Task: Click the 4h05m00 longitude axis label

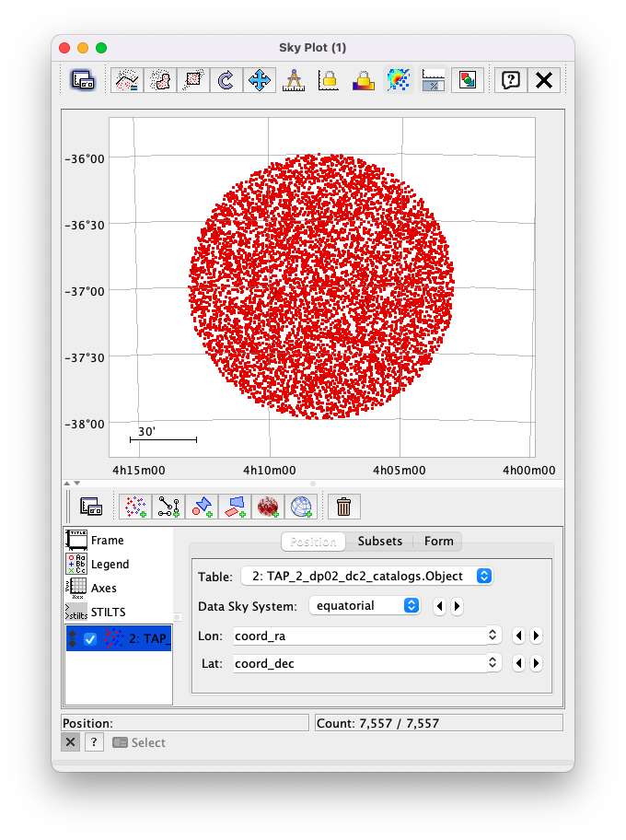Action: point(400,471)
